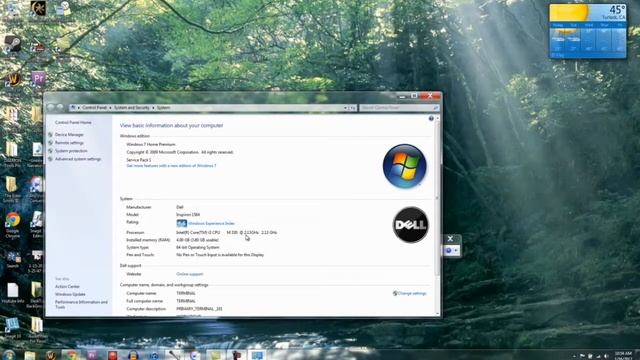Image resolution: width=640 pixels, height=360 pixels.
Task: Open the Youtube Info text file
Action: pyautogui.click(x=13, y=293)
